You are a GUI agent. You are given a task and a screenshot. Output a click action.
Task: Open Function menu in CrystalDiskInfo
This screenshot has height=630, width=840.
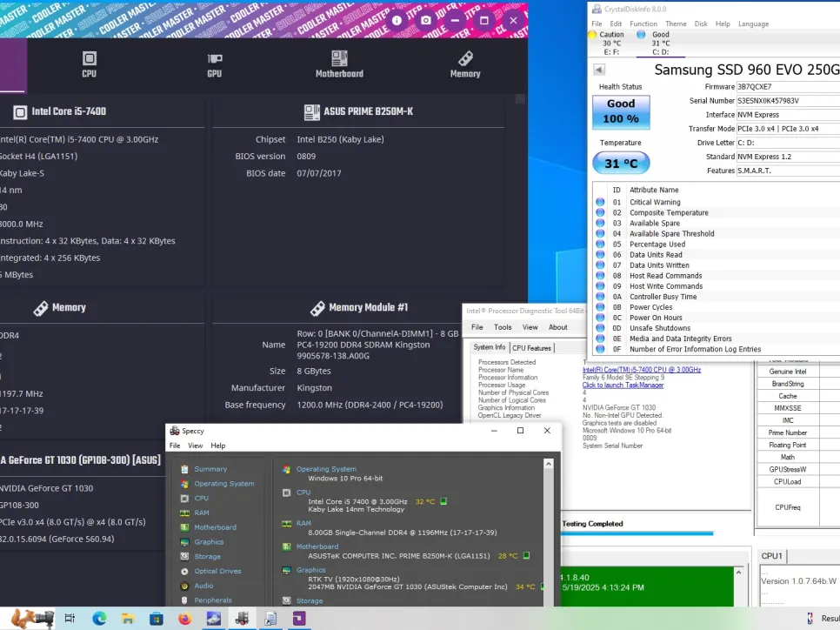643,23
